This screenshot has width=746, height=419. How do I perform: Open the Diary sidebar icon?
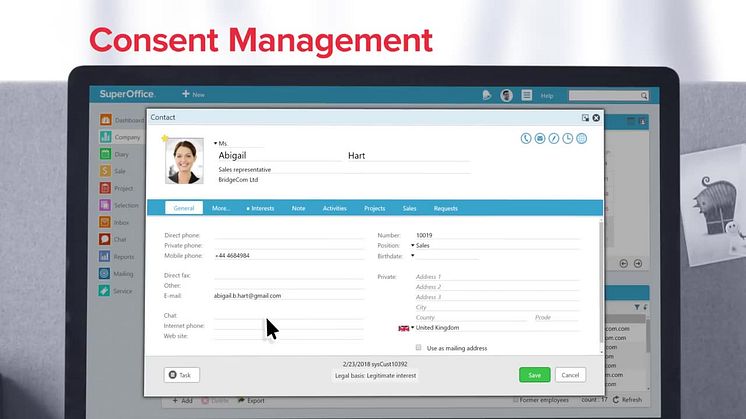(105, 154)
